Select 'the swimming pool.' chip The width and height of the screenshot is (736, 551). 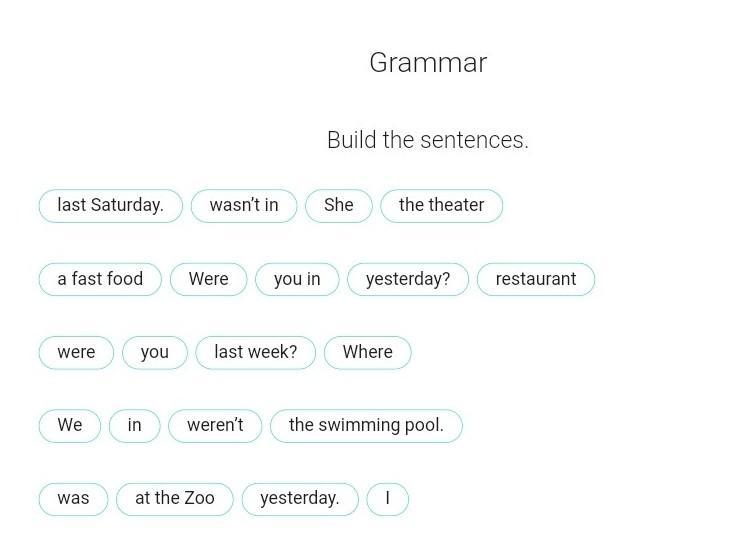tap(367, 426)
